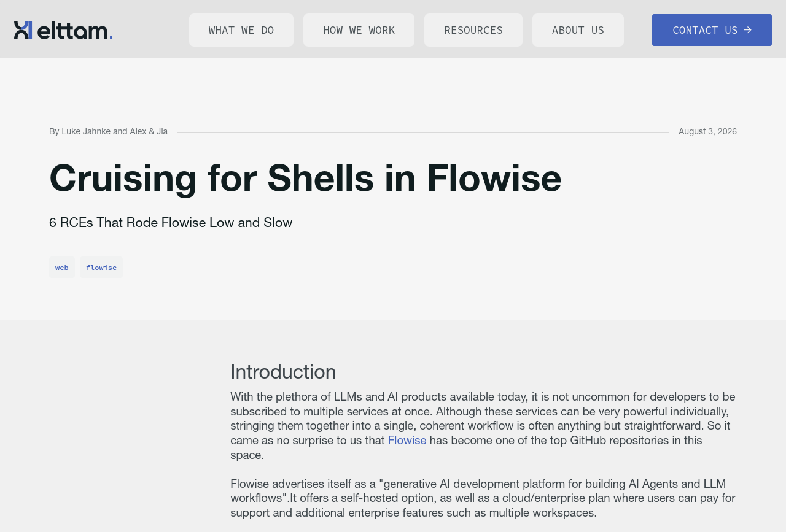Click the arrow icon in Contact Us
The width and height of the screenshot is (786, 532).
point(747,30)
